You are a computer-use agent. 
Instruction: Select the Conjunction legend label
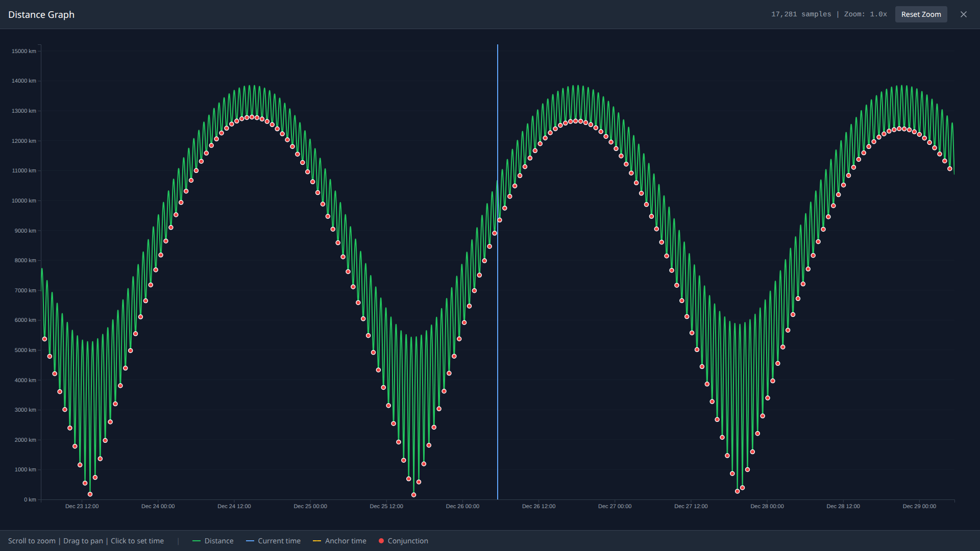[407, 541]
